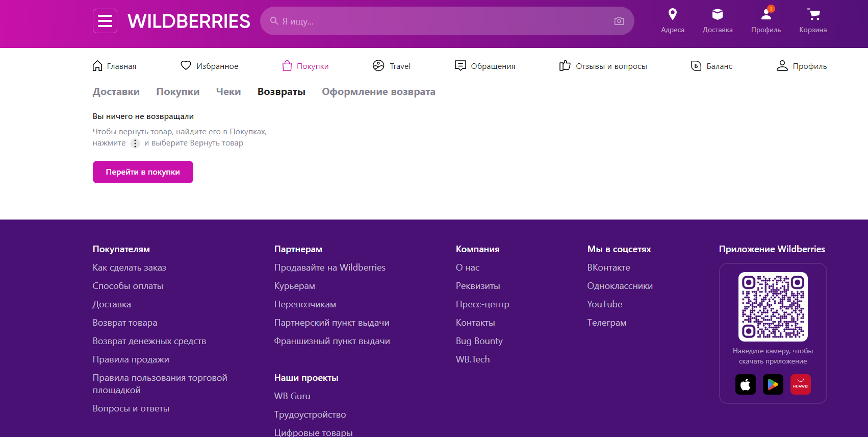
Task: Go to Главная home section
Action: 114,66
